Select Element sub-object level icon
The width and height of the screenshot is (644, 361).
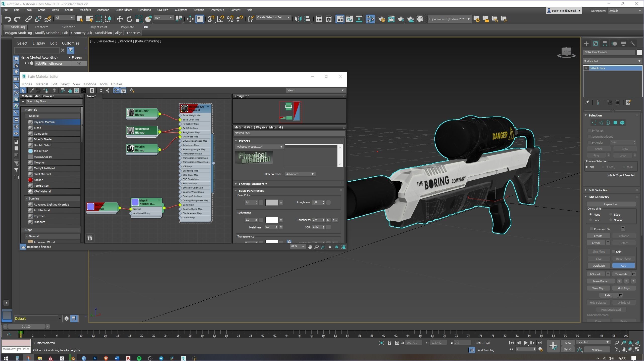[622, 123]
